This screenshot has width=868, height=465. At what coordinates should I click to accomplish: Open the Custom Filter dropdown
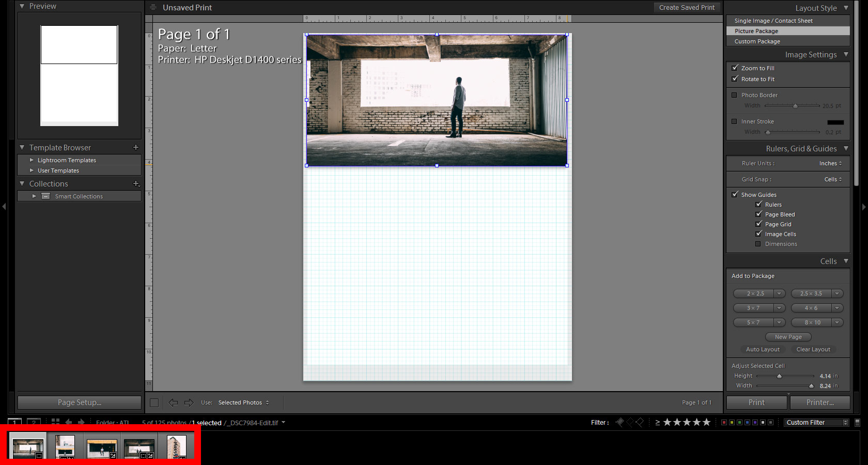coord(816,422)
